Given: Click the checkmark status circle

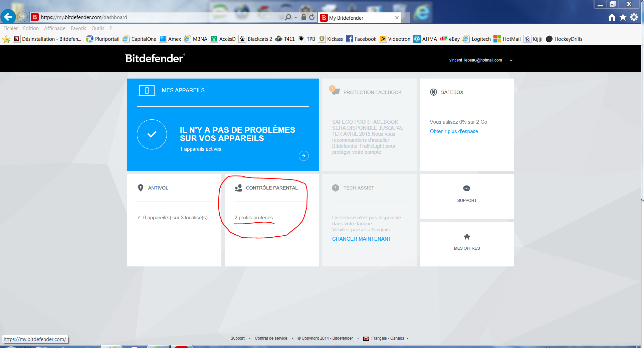Looking at the screenshot, I should pos(152,134).
